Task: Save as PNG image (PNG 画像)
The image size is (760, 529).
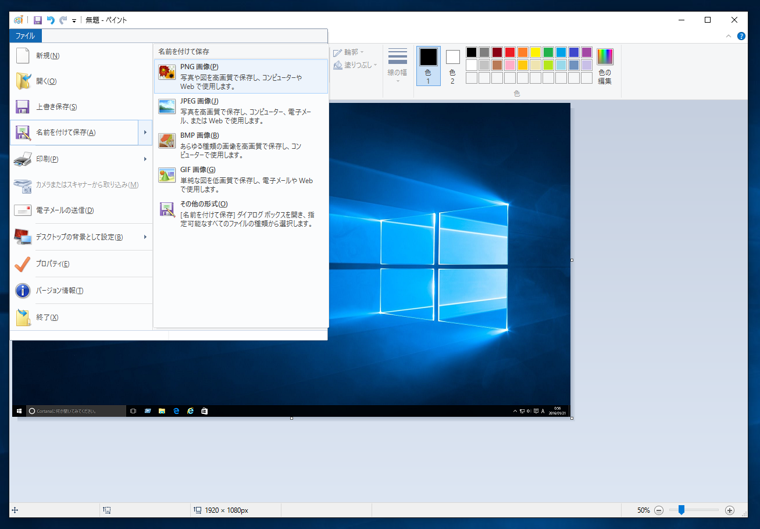Action: click(x=241, y=76)
